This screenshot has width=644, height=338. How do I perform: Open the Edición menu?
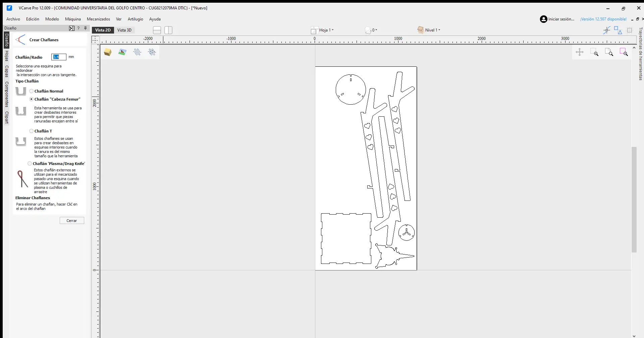click(x=33, y=19)
